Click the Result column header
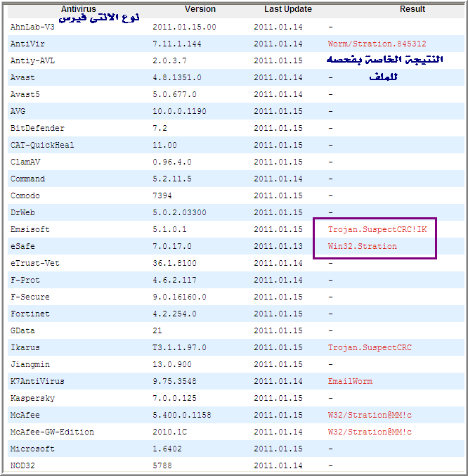This screenshot has height=476, width=468. (412, 9)
